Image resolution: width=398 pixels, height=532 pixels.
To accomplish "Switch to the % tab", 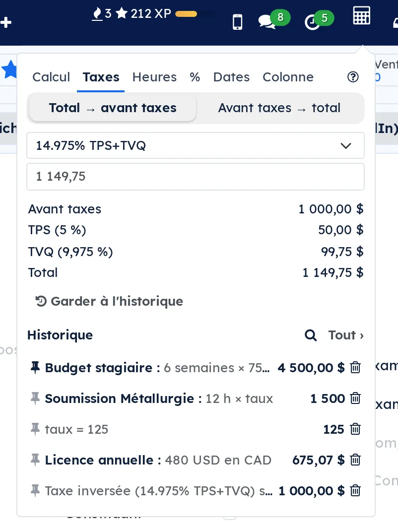I will point(195,77).
